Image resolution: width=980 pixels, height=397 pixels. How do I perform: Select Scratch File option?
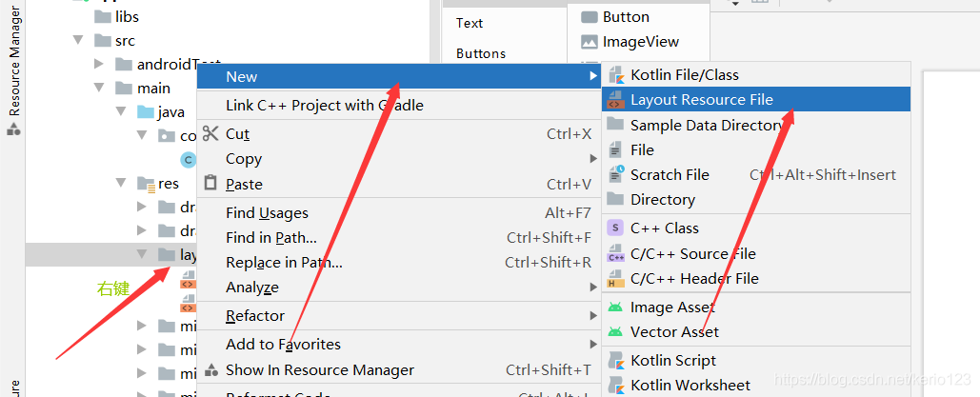point(756,175)
